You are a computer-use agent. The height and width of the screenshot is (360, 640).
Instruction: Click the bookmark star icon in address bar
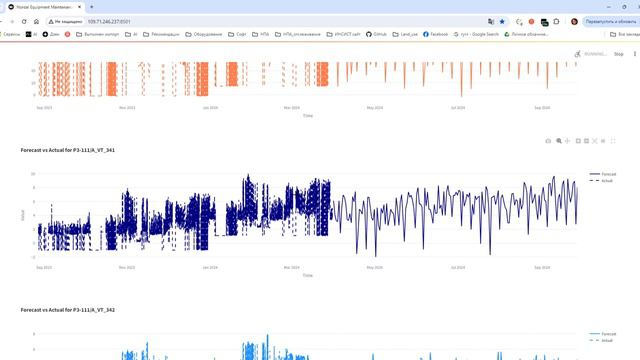(502, 22)
